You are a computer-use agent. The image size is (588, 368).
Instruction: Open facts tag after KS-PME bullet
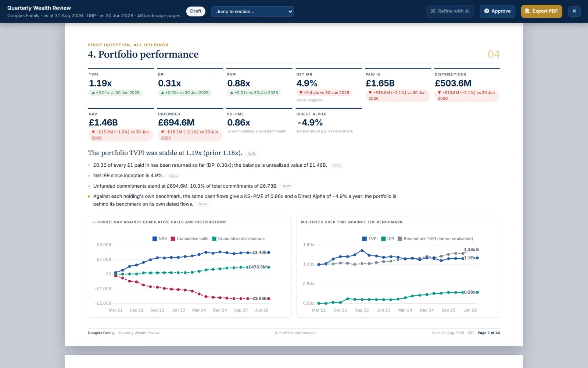click(202, 204)
